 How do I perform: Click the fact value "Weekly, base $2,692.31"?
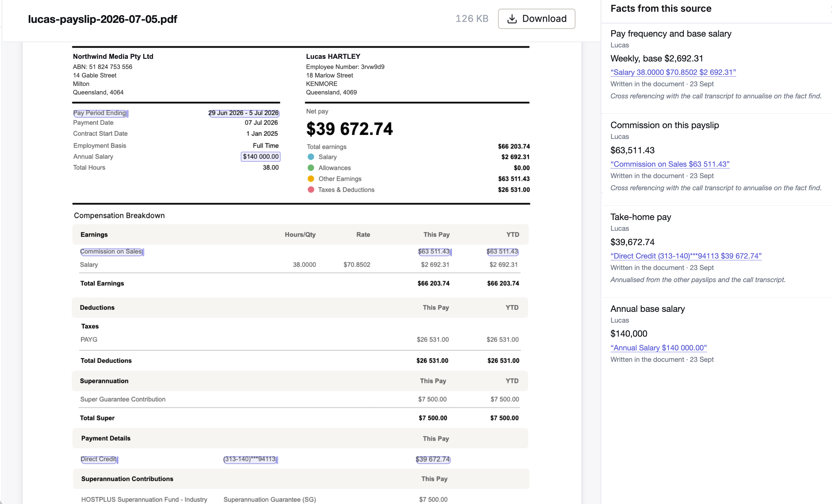click(x=656, y=59)
